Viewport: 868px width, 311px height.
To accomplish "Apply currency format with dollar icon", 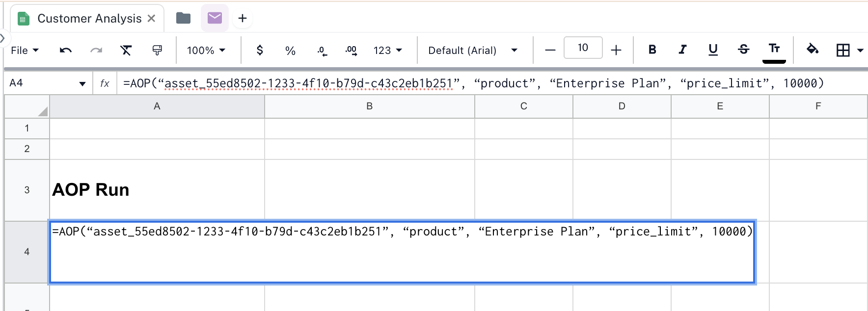I will pyautogui.click(x=260, y=50).
